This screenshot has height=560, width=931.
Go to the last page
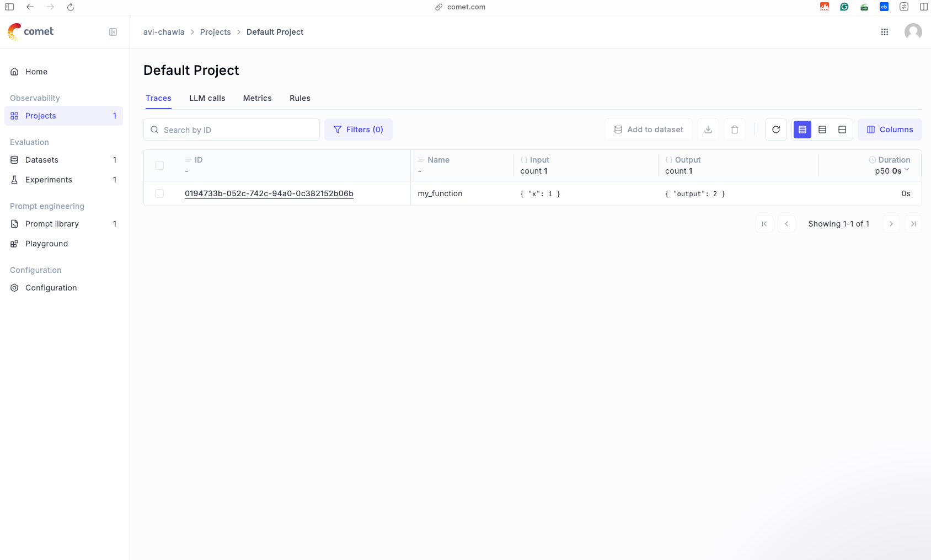click(x=913, y=224)
